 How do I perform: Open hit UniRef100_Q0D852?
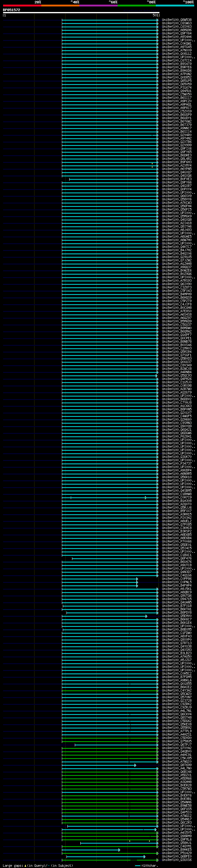[176, 78]
